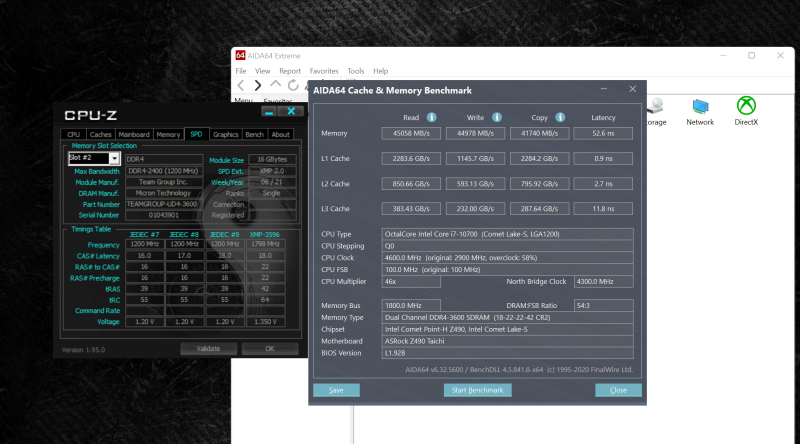Open the Report menu in AIDA64

290,71
